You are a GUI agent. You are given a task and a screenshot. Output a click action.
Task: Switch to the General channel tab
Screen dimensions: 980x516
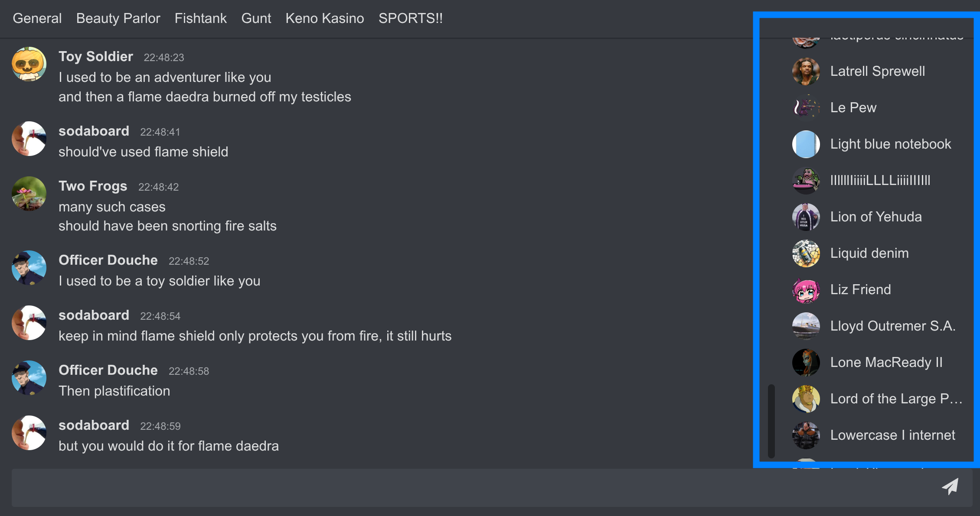(37, 19)
